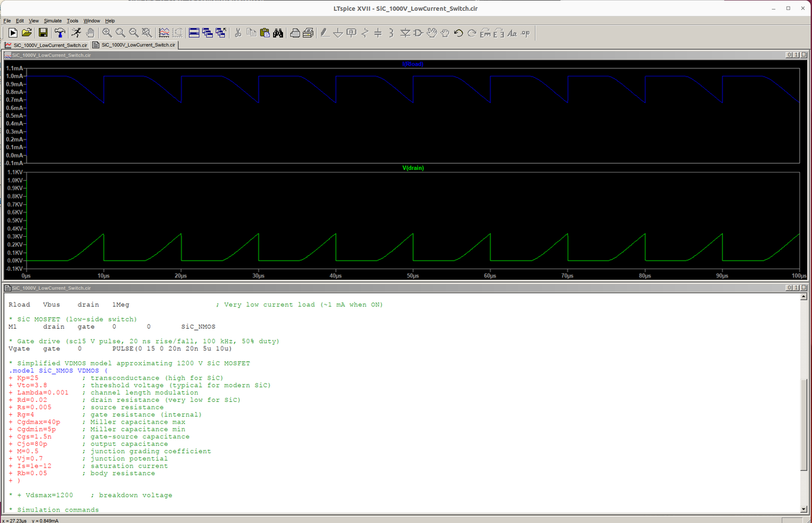Open a file with the folder icon

tap(26, 33)
